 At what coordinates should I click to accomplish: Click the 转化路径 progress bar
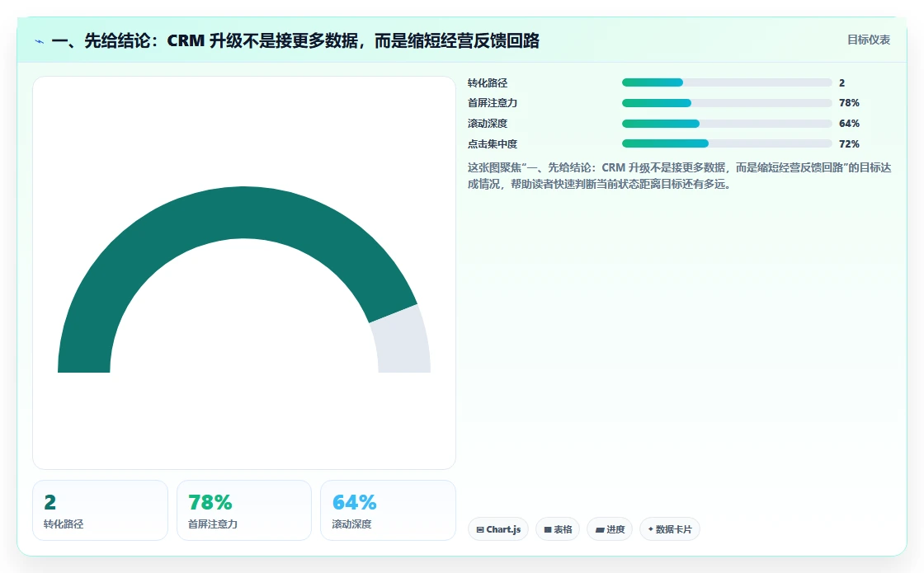click(727, 82)
